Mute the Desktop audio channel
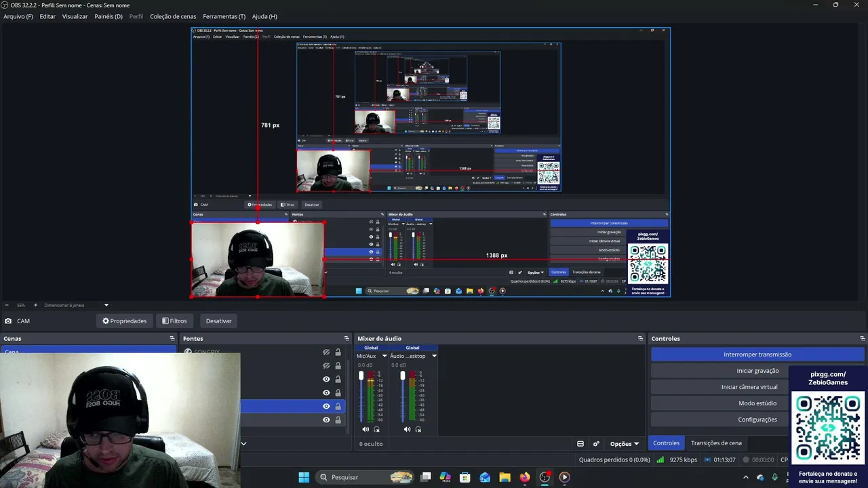 pos(407,429)
